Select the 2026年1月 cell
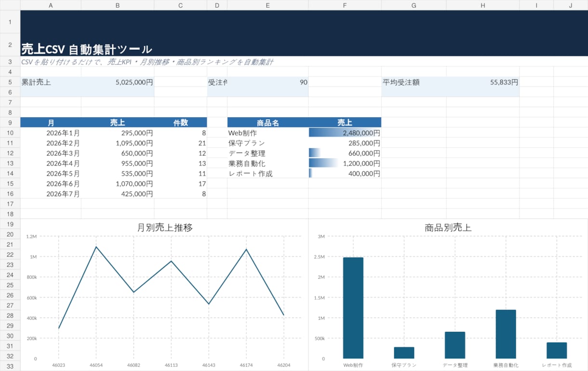588x371 pixels. (51, 133)
